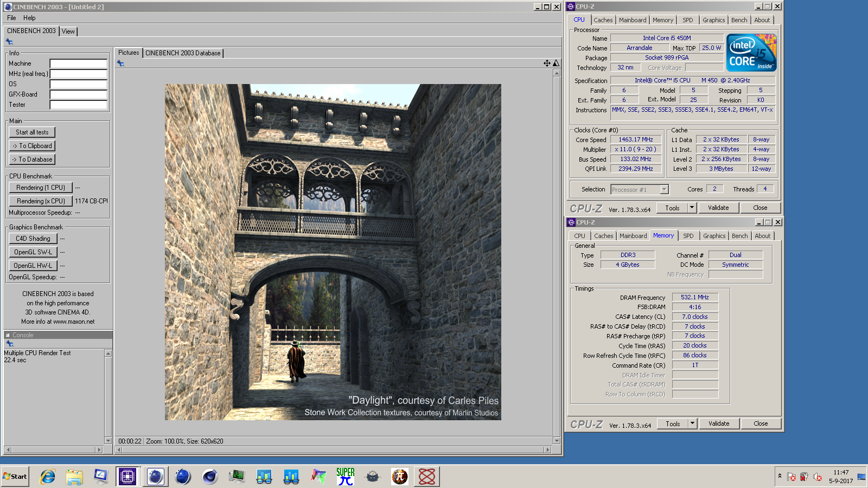
Task: Open Graphics tab in lower CPU-Z window
Action: [714, 236]
